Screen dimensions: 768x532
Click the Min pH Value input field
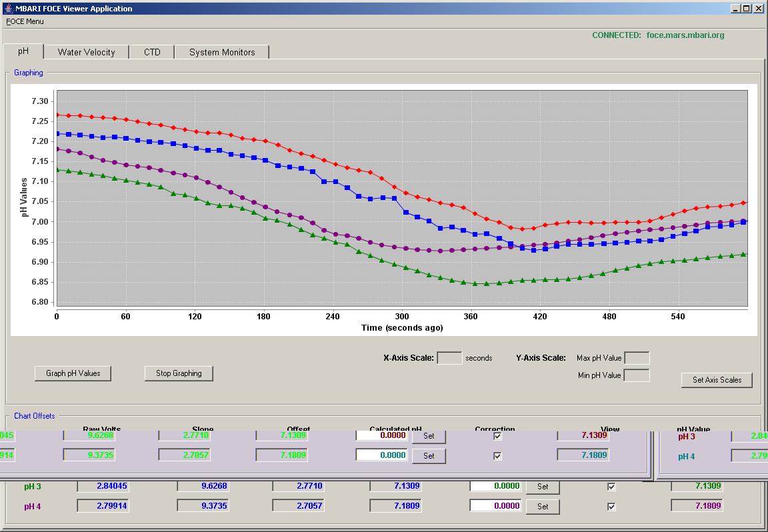637,375
